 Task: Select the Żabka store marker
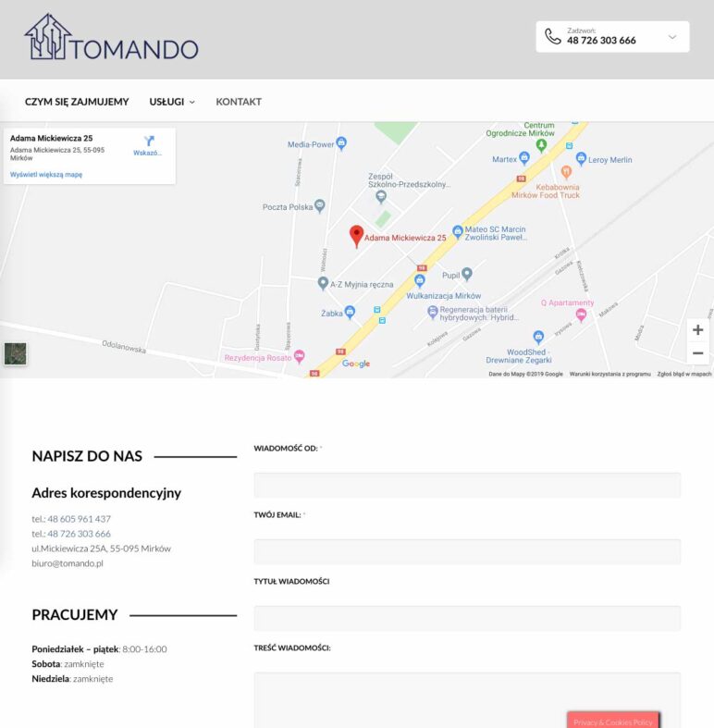[x=350, y=312]
